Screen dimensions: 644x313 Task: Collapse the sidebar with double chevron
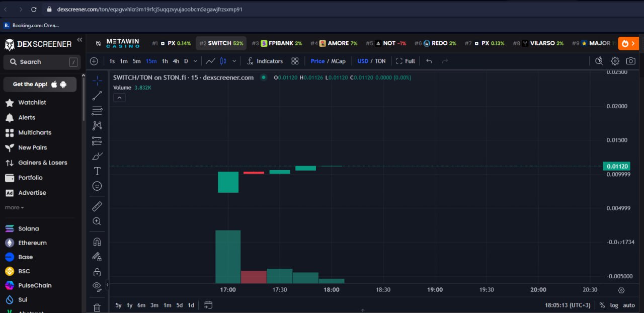click(79, 40)
